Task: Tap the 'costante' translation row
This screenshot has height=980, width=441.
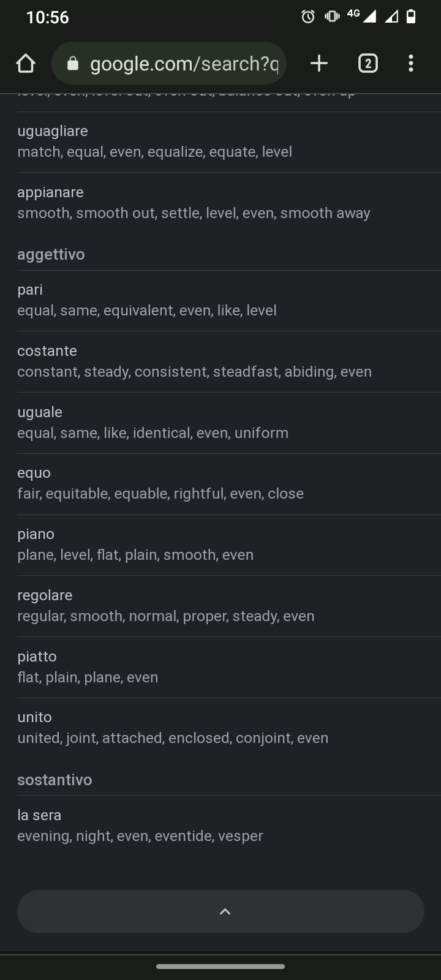Action: pyautogui.click(x=221, y=361)
